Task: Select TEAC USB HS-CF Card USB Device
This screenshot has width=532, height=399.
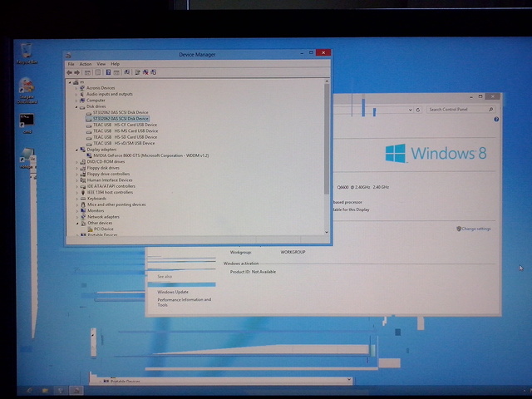Action: tap(125, 125)
